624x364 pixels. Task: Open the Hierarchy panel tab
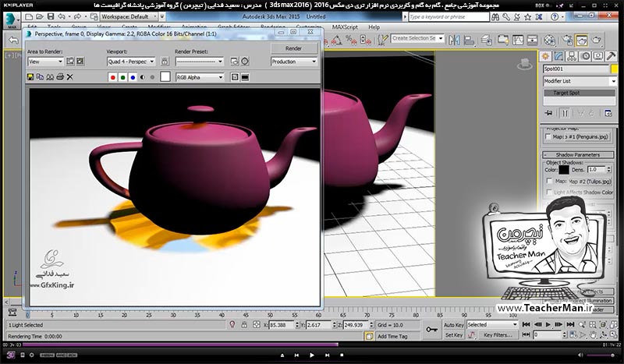pos(572,56)
